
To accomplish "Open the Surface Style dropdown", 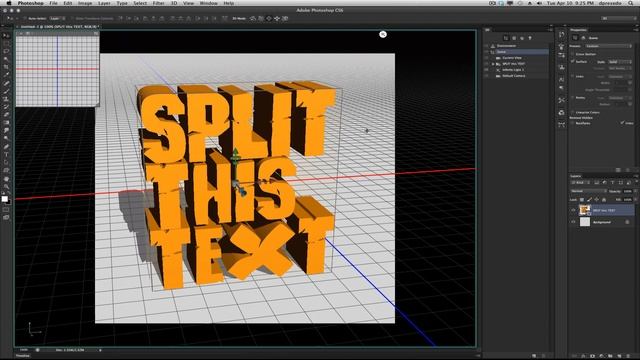I will (620, 62).
